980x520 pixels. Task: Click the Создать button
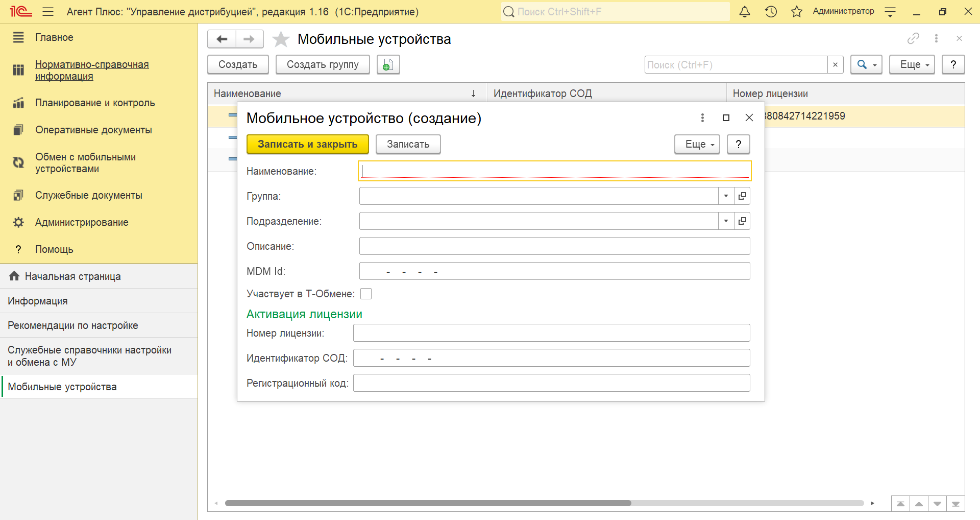click(x=238, y=65)
